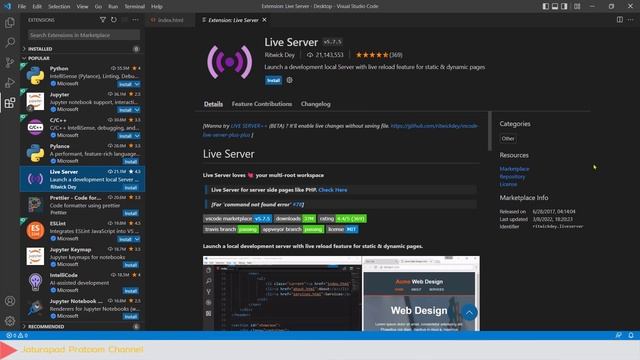Click the Live Server extension gear icon
The width and height of the screenshot is (640, 360).
[289, 80]
